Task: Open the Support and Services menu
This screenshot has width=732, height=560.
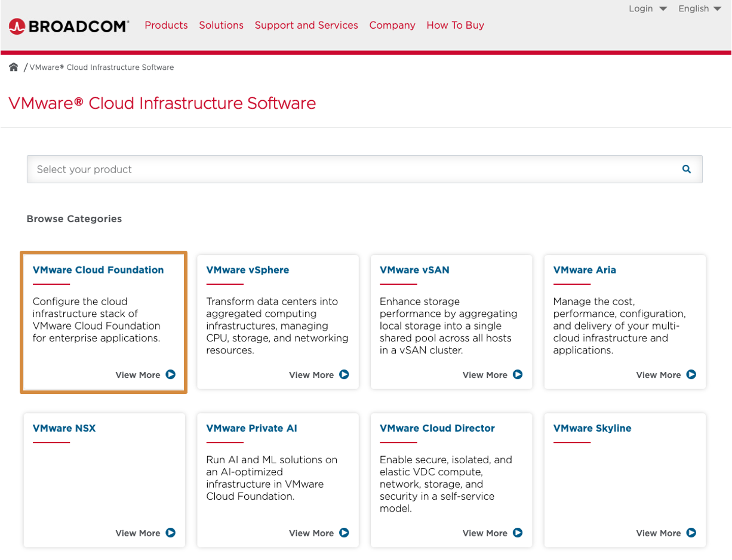Action: 306,25
